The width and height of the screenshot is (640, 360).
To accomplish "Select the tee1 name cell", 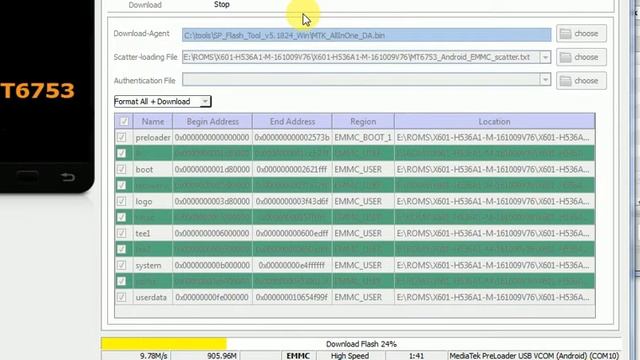I will (153, 233).
